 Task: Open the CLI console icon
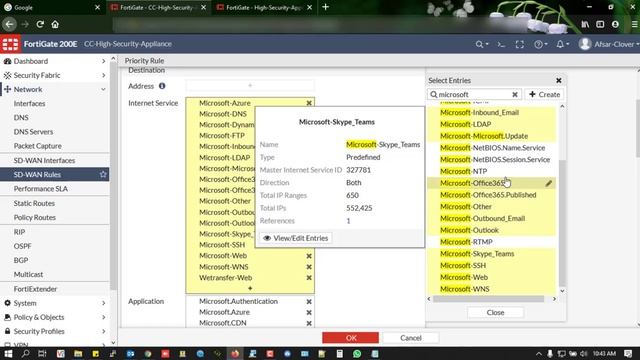click(x=501, y=44)
